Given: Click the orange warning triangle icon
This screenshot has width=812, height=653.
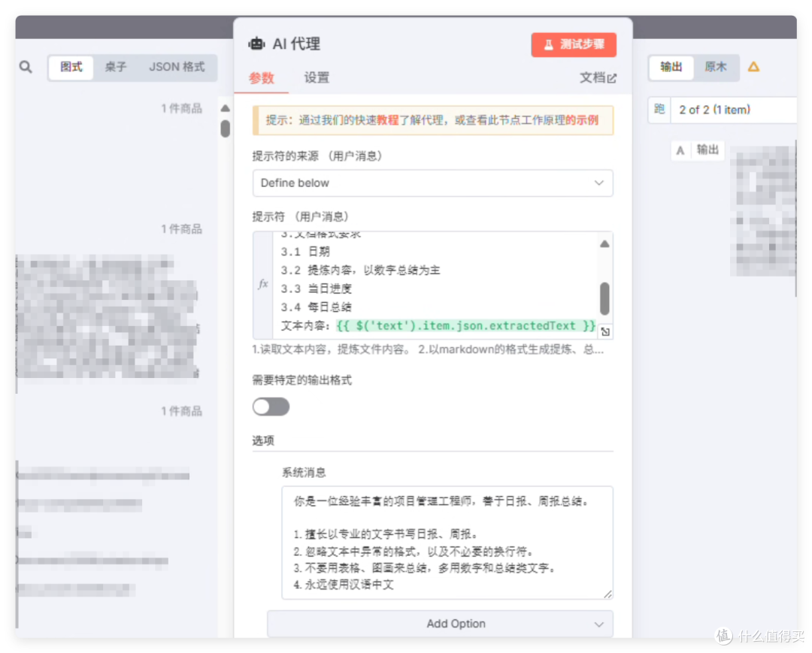Looking at the screenshot, I should (753, 67).
